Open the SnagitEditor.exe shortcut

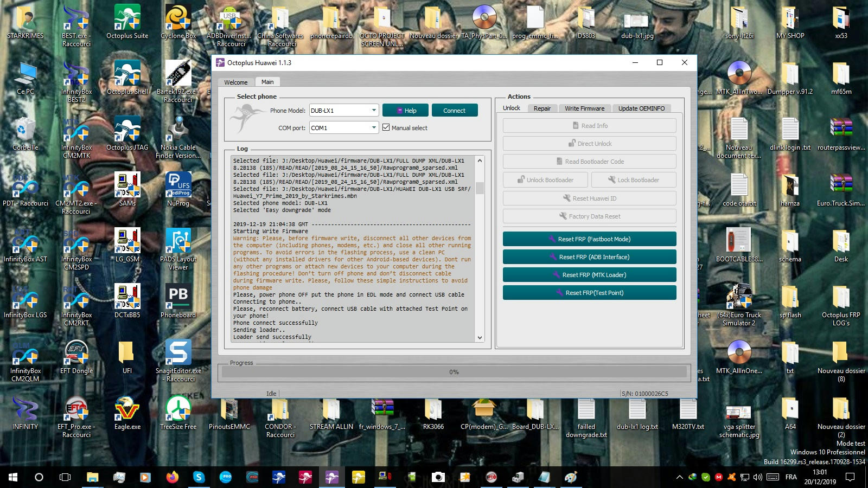pos(178,361)
